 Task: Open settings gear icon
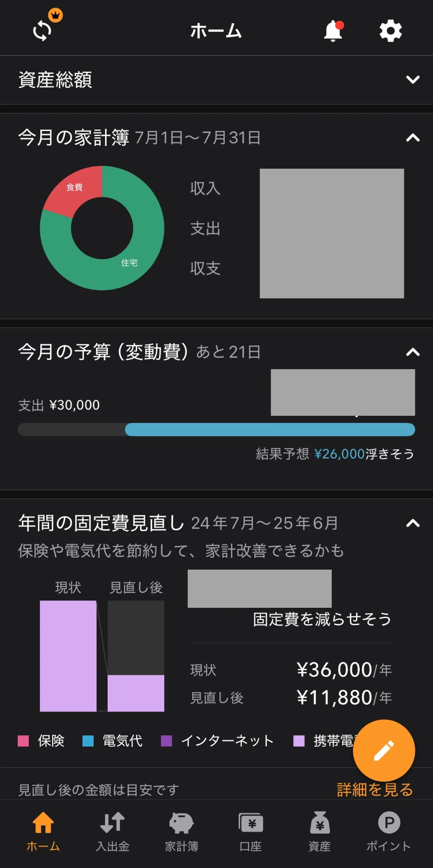click(x=391, y=31)
